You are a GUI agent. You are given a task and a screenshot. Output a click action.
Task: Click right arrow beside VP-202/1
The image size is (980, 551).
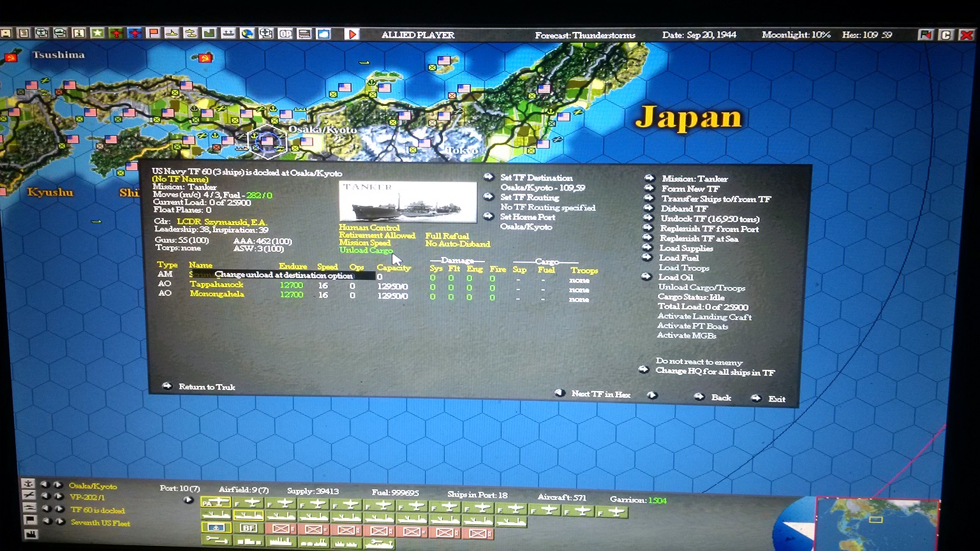59,496
